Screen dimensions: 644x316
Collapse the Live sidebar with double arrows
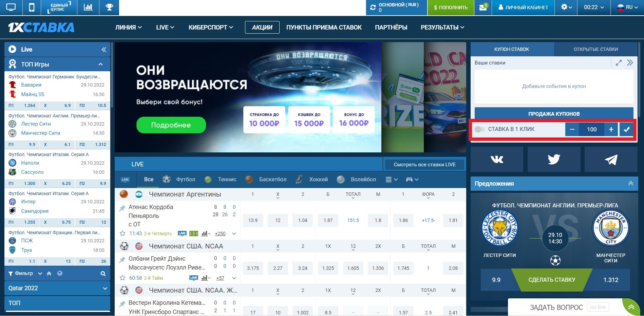click(104, 50)
